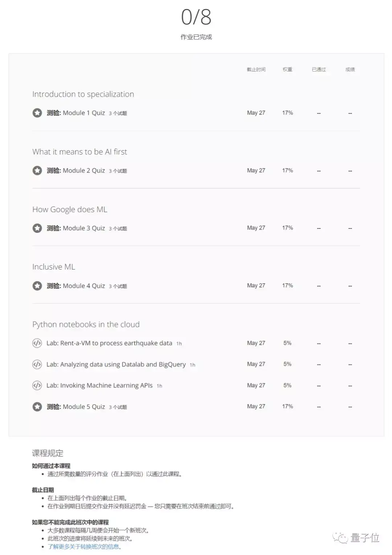
Task: Click the star icon beside Module 4 Quiz
Action: [37, 286]
